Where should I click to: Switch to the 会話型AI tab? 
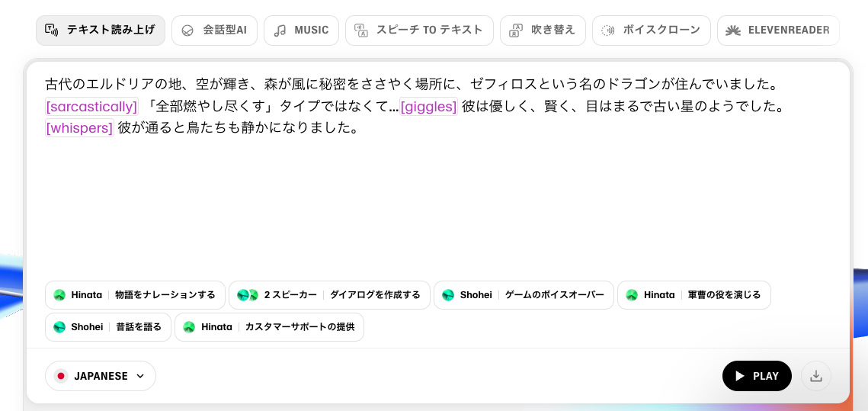[x=214, y=31]
